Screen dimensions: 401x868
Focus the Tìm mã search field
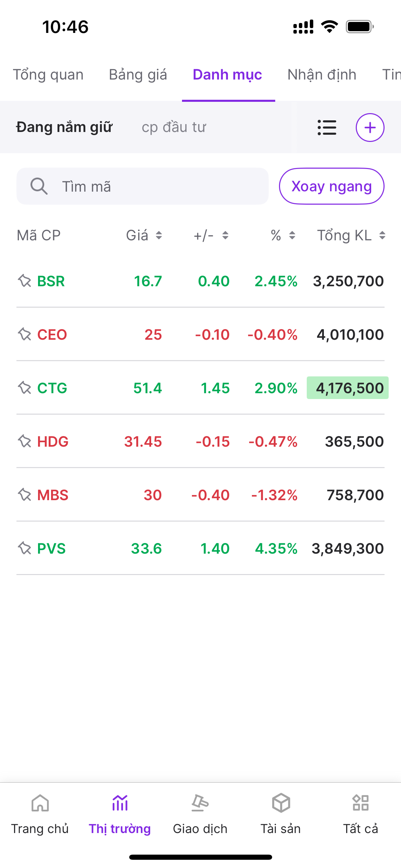(154, 186)
